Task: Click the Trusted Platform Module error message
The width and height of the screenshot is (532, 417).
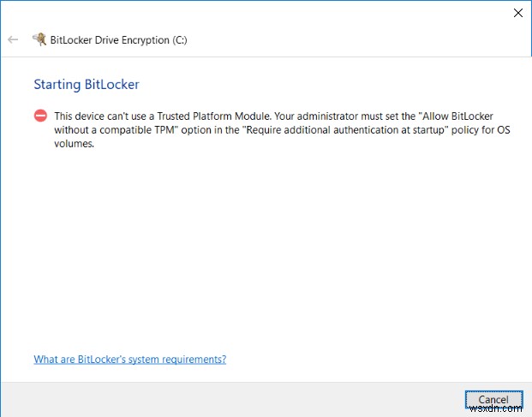Action: [282, 130]
